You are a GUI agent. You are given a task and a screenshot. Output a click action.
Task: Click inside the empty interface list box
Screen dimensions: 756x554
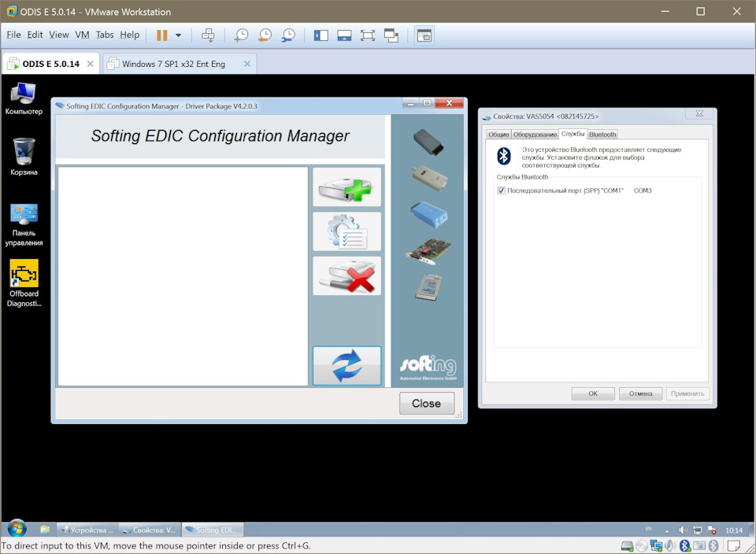tap(183, 276)
